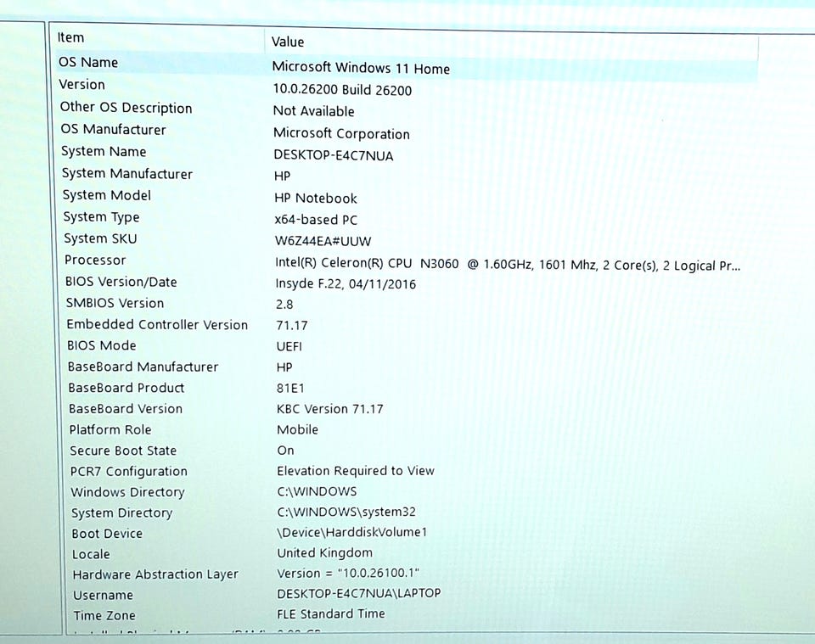Select 'C:\WINDOWS' value
Image resolution: width=815 pixels, height=644 pixels.
(x=317, y=491)
